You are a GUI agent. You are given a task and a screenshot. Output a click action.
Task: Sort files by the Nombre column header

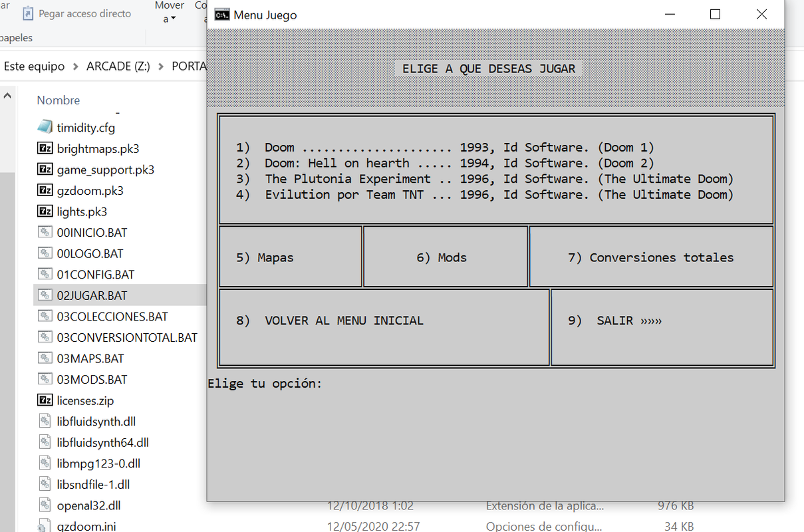pyautogui.click(x=59, y=100)
